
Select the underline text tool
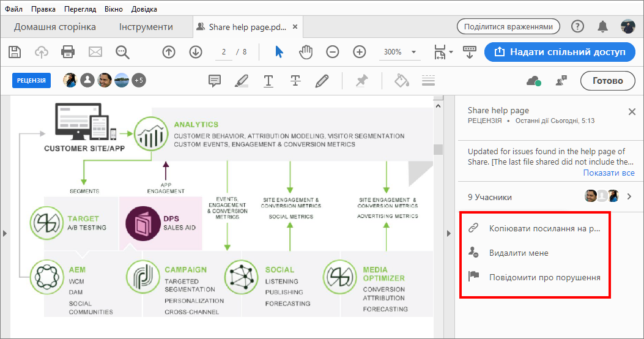point(268,81)
